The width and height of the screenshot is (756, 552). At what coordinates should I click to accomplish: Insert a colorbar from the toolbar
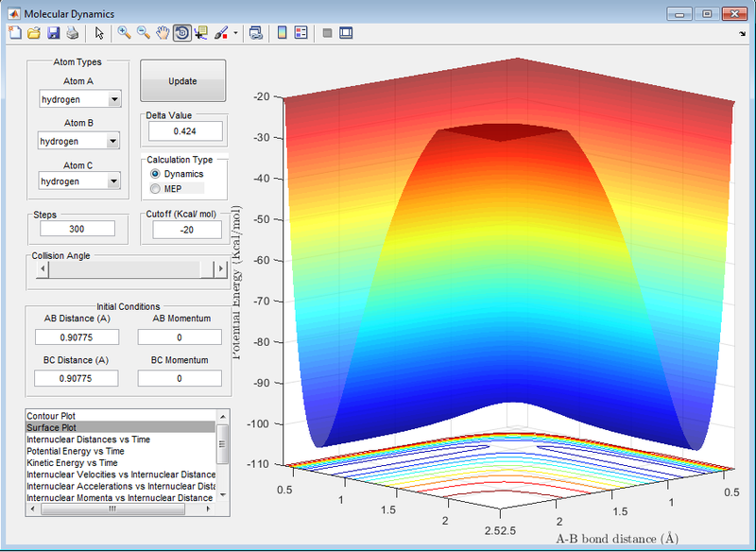click(x=282, y=33)
